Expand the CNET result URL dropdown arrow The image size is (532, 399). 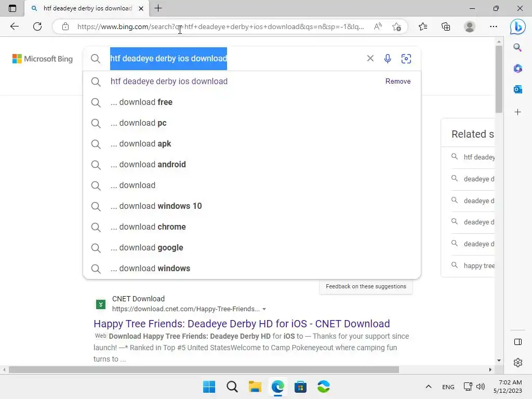[264, 309]
